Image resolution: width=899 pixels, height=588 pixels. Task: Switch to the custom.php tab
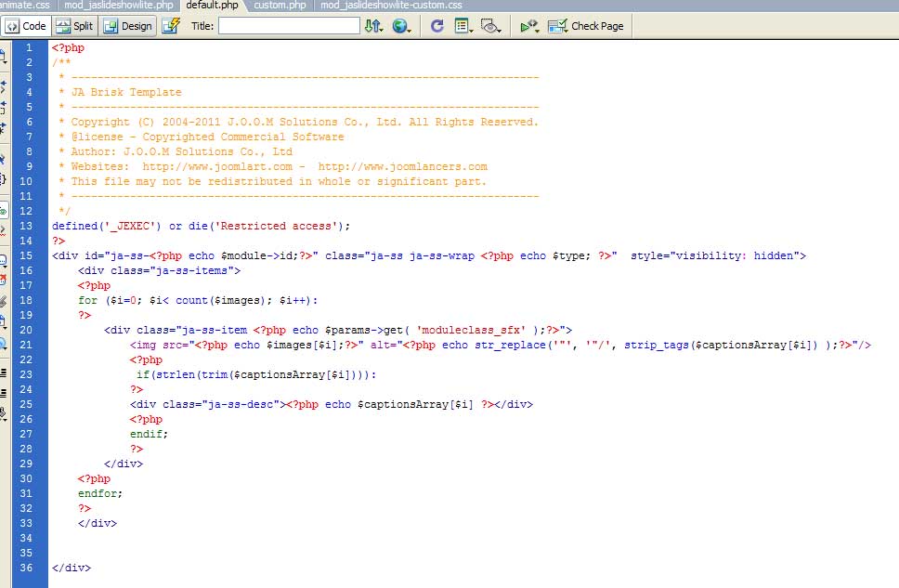[280, 5]
